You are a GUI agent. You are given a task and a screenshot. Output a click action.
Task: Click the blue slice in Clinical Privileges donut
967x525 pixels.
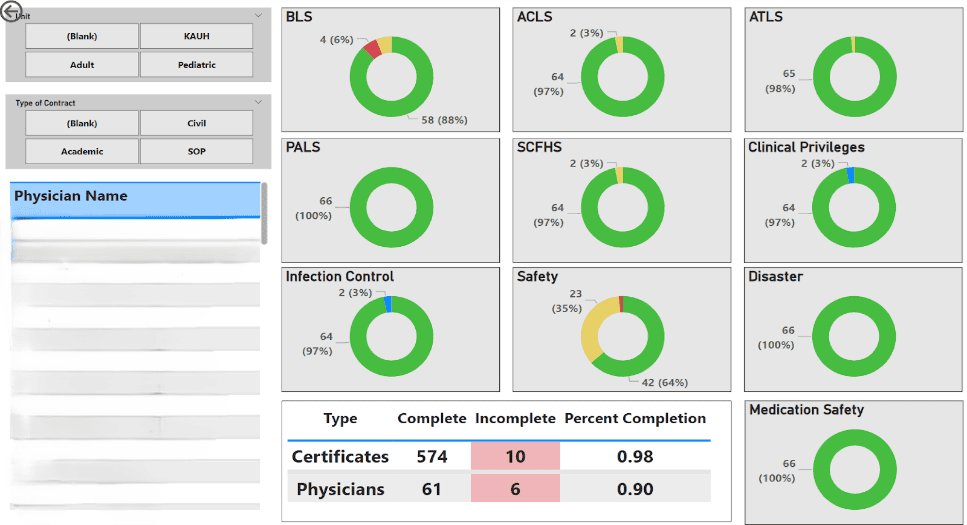pyautogui.click(x=850, y=175)
